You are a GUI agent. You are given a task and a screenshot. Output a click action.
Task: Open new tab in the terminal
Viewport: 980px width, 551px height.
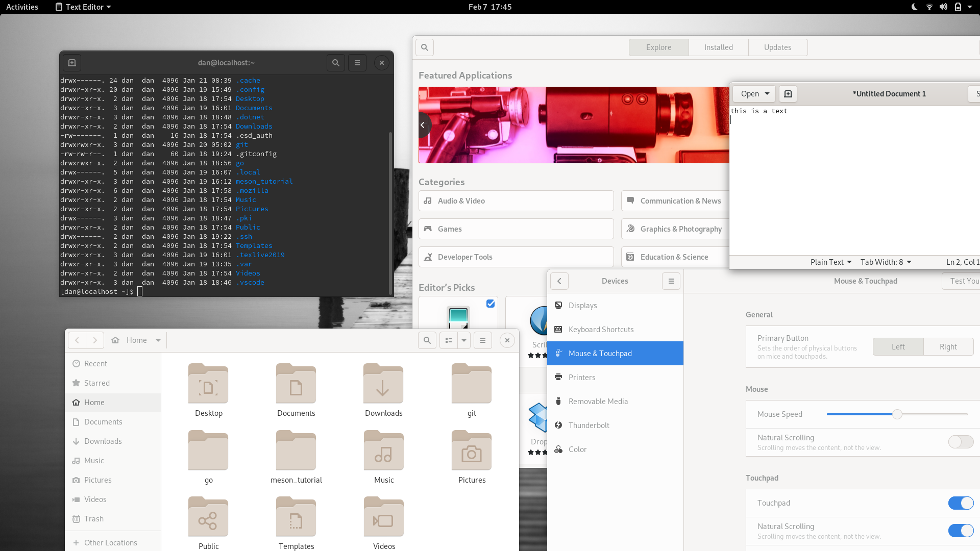(72, 63)
